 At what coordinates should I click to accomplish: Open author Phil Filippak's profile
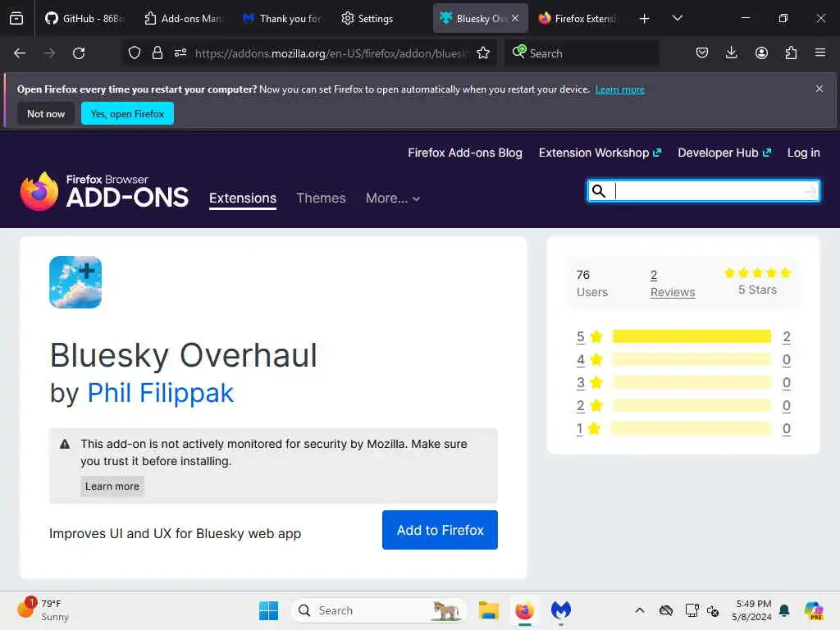pyautogui.click(x=160, y=393)
